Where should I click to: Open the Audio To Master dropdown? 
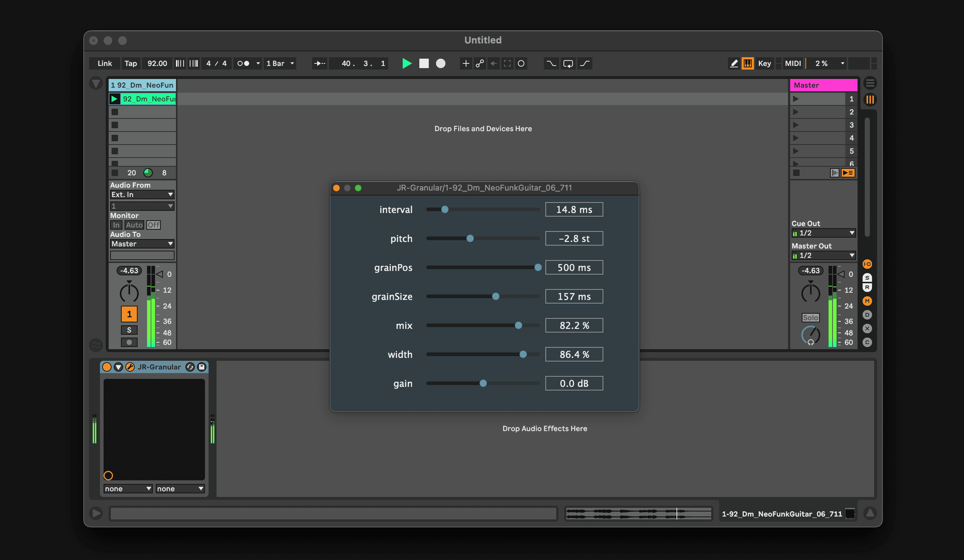tap(142, 244)
